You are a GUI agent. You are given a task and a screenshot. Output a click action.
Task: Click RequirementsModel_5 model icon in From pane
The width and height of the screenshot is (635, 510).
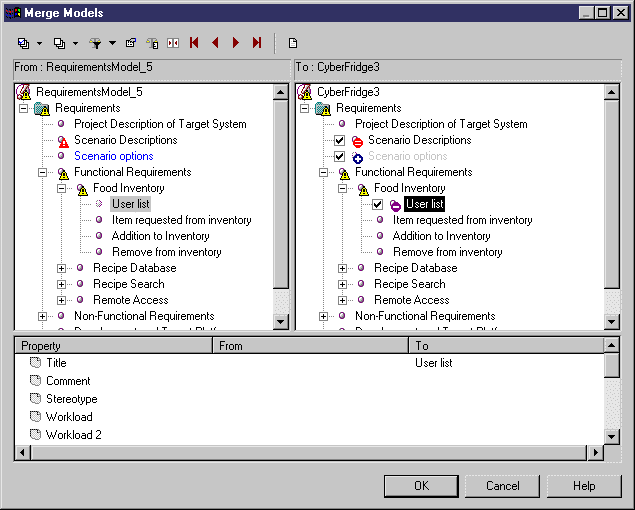tap(23, 92)
